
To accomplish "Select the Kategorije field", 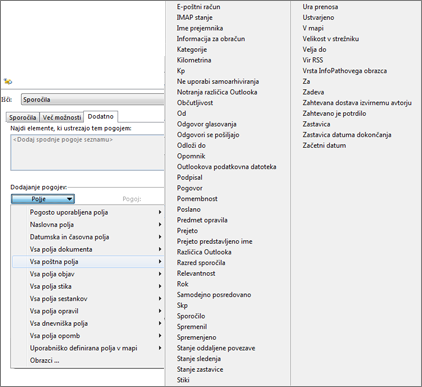I will [192, 50].
